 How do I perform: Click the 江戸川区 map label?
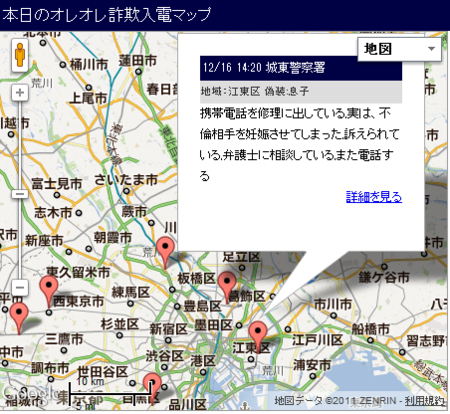(318, 340)
